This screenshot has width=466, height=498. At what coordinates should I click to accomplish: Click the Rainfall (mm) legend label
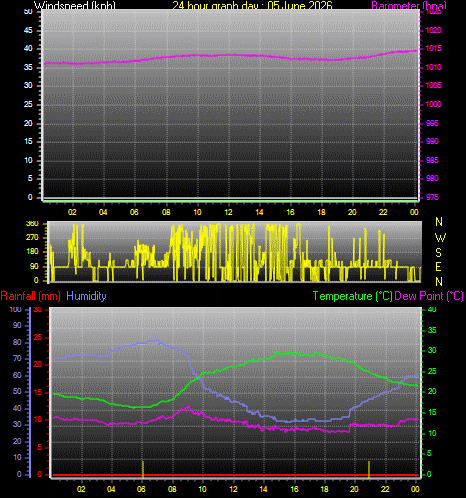click(x=31, y=296)
